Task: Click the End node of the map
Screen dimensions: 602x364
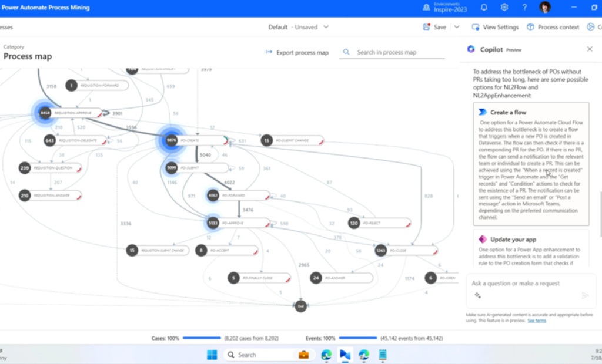Action: [x=300, y=306]
